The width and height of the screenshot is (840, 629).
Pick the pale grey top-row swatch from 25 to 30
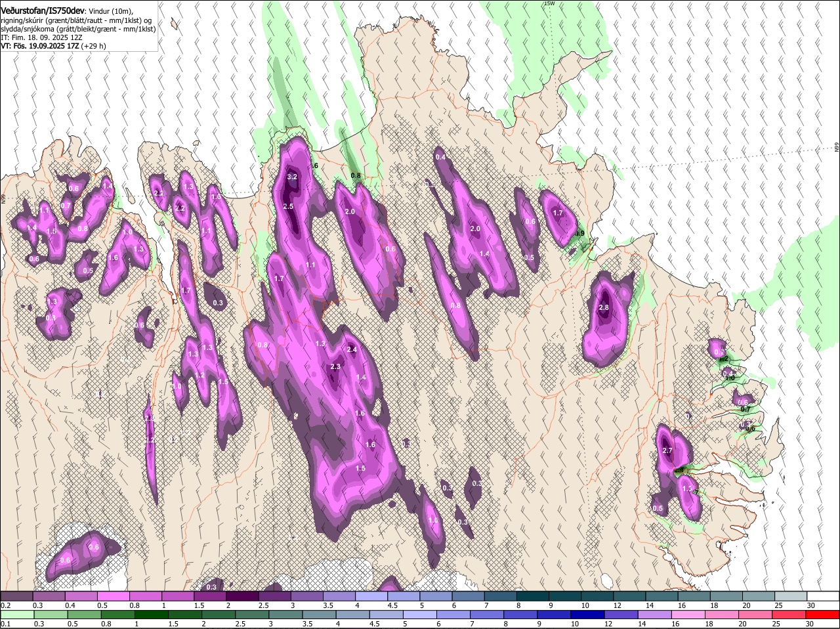(x=791, y=596)
